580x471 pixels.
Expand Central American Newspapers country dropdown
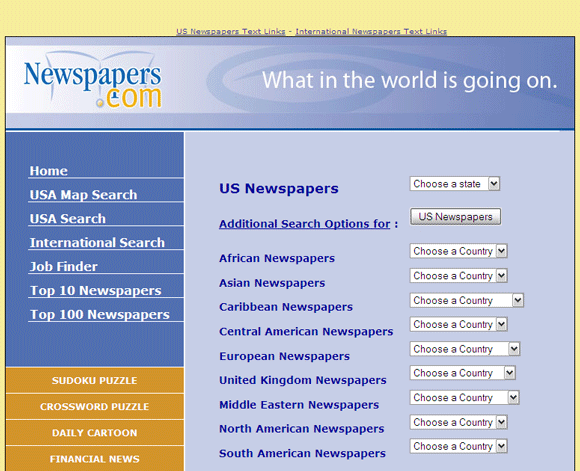point(458,324)
